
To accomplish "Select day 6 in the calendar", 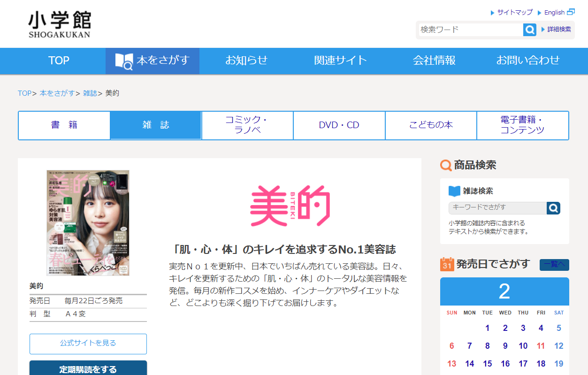I will (x=452, y=346).
